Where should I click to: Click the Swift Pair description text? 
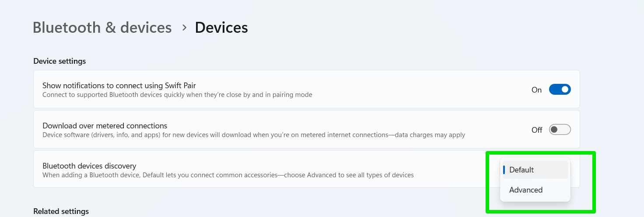[x=177, y=95]
